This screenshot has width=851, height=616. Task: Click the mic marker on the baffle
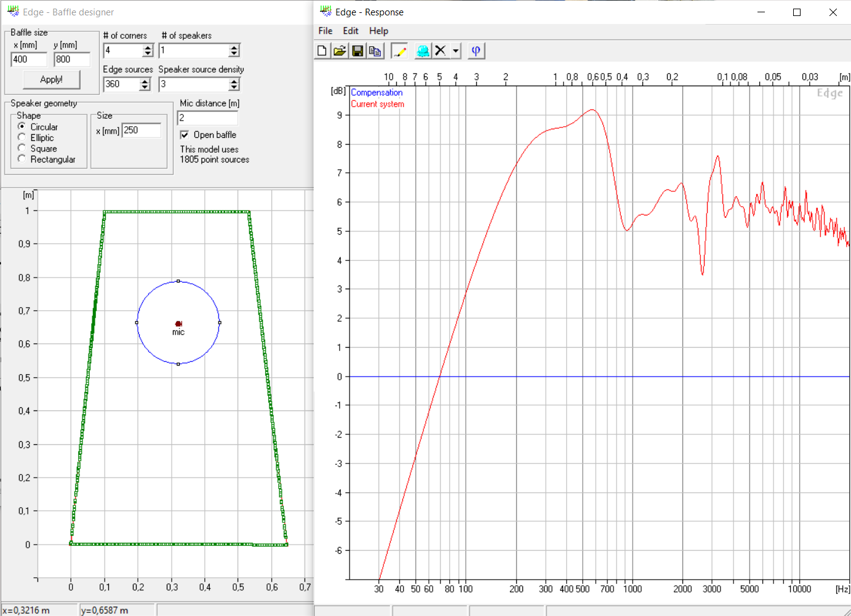point(178,324)
